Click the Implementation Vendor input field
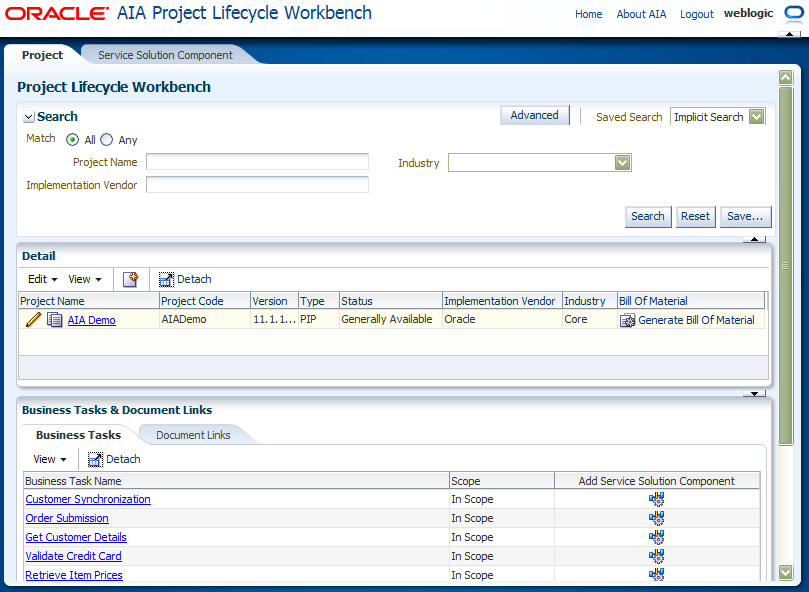The width and height of the screenshot is (809, 592). coord(257,184)
